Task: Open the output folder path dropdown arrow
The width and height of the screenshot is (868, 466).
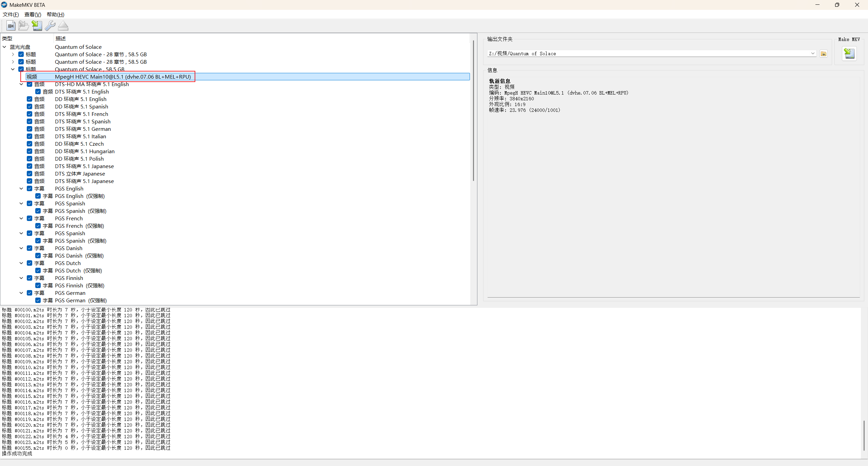Action: coord(813,54)
